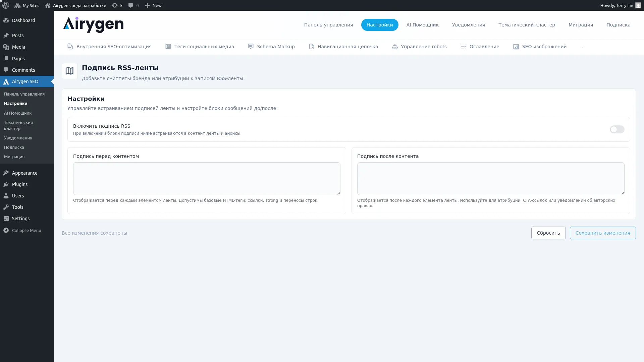Screen dimensions: 644x362
Task: Open Навигационная цепочка settings tab
Action: click(x=343, y=47)
